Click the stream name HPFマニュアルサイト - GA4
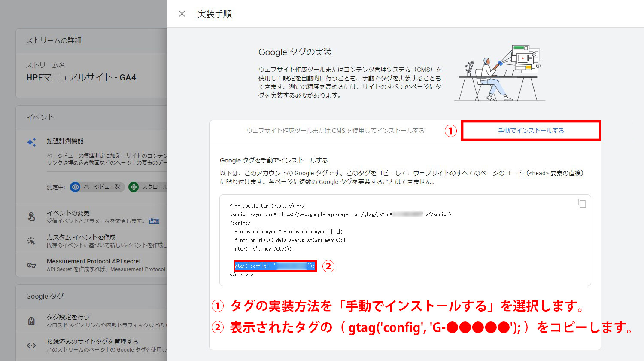This screenshot has height=361, width=644. 81,77
